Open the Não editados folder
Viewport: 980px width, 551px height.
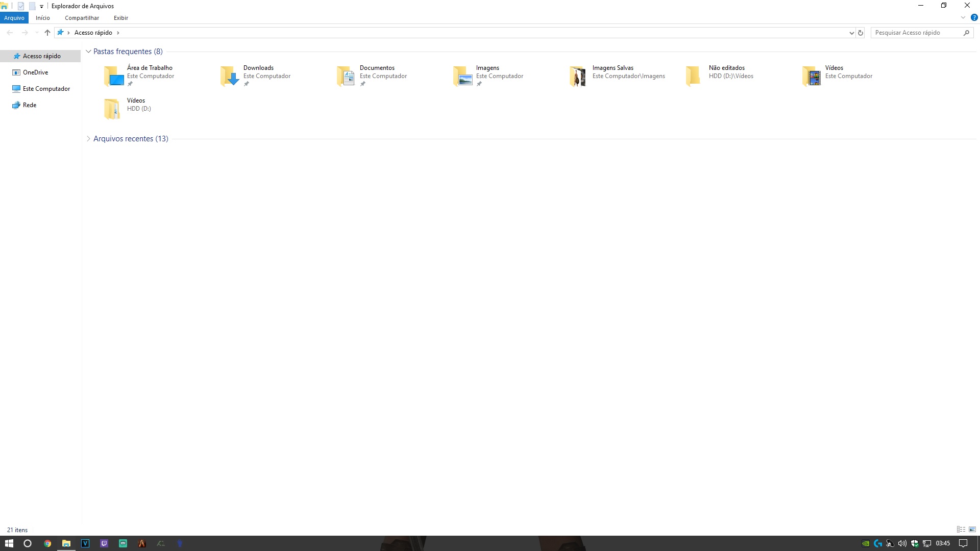click(720, 76)
